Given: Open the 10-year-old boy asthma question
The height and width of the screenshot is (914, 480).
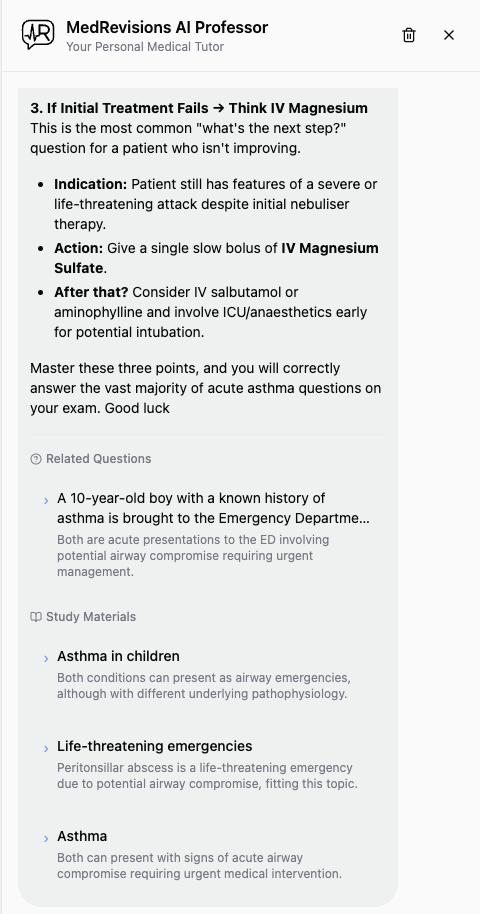Looking at the screenshot, I should [x=208, y=535].
